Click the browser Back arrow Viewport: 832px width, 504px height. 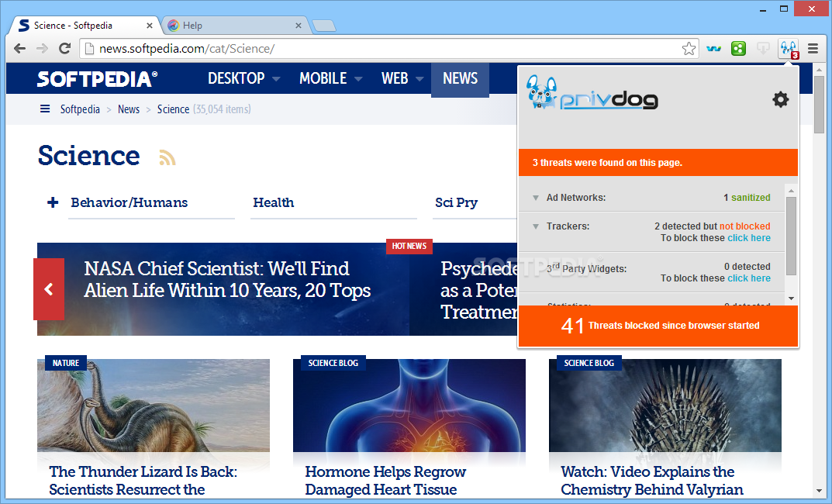point(19,49)
